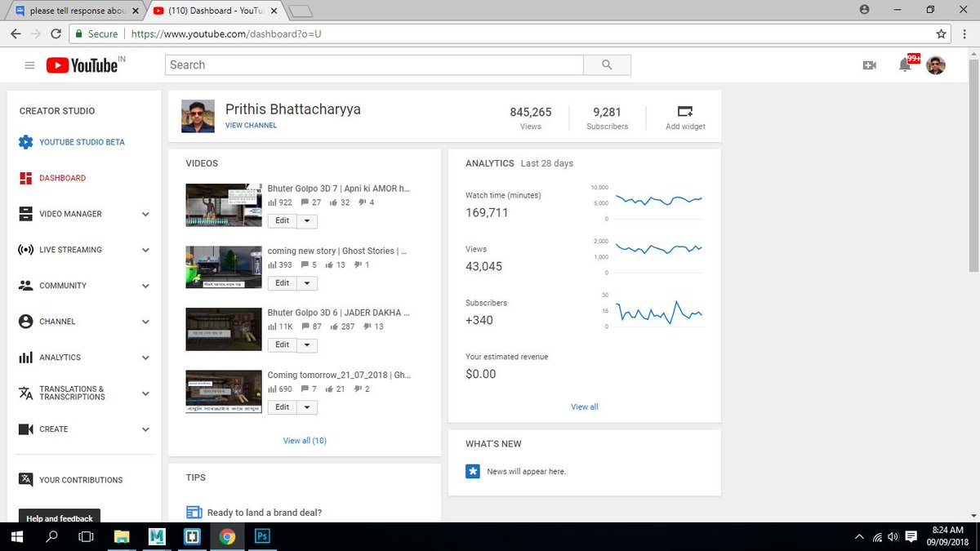The height and width of the screenshot is (551, 980).
Task: Select the Dashboard browser tab
Action: tap(215, 11)
